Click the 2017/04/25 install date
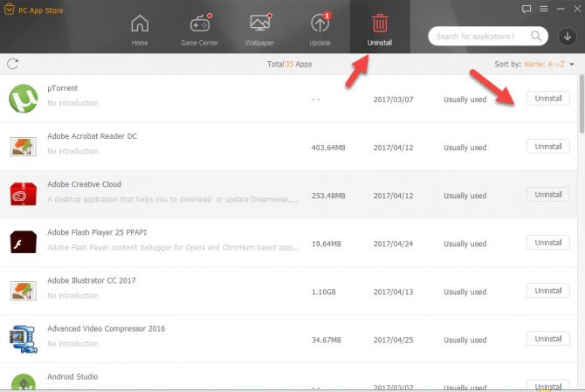The width and height of the screenshot is (585, 392). click(393, 340)
